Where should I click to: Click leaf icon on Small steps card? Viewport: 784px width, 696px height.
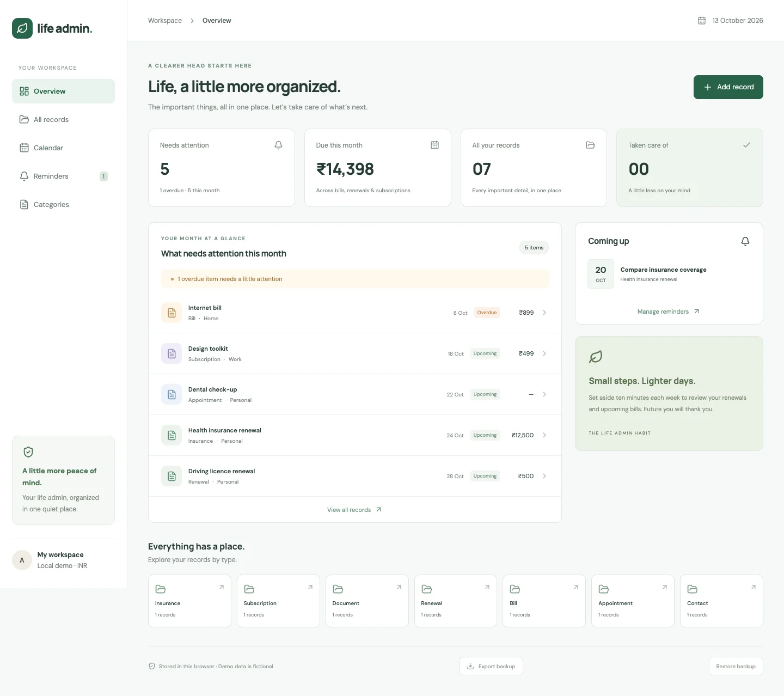[596, 357]
